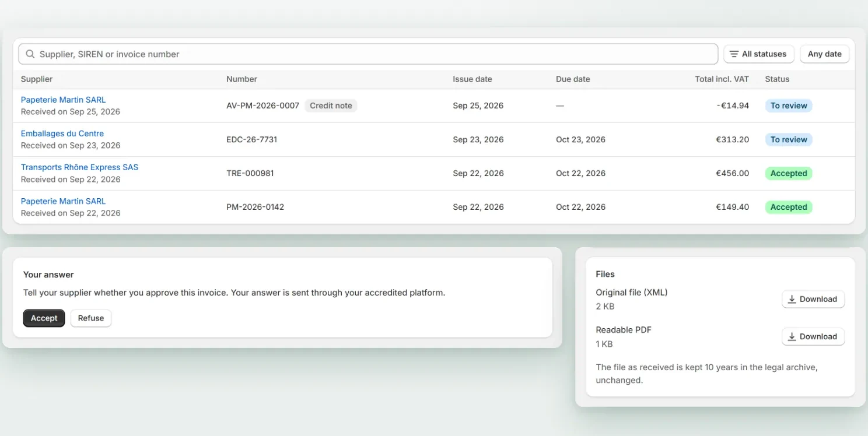
Task: Click the Total incl. VAT column header
Action: (722, 79)
